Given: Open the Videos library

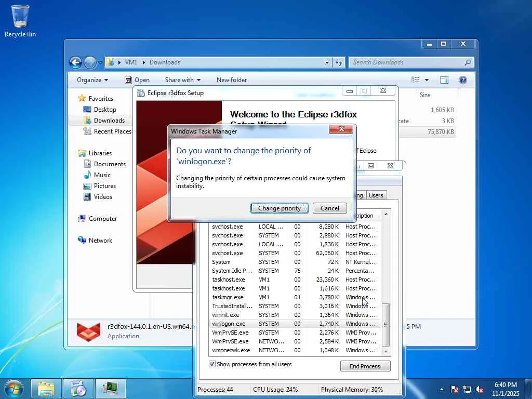Looking at the screenshot, I should [x=98, y=197].
